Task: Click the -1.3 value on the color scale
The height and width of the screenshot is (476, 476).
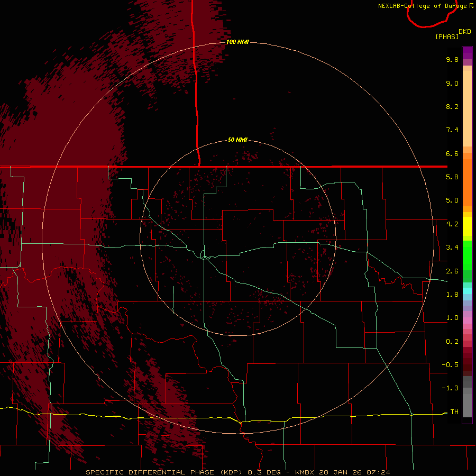Action: [x=450, y=388]
